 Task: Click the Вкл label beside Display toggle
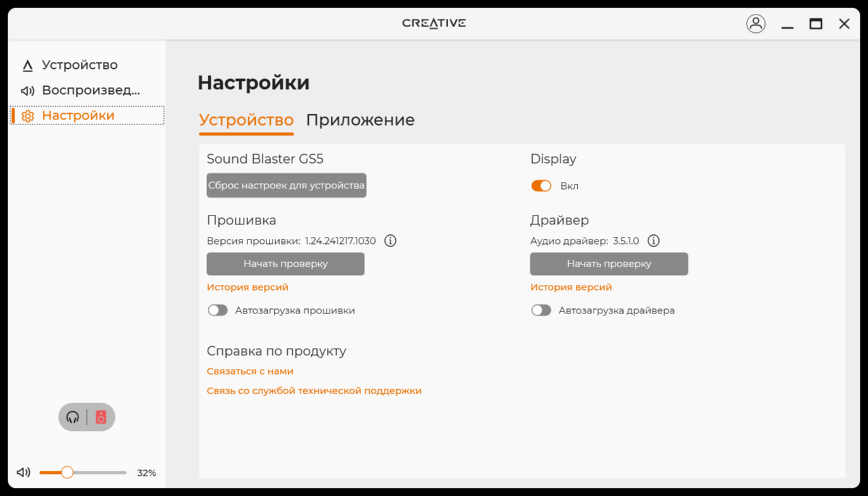pyautogui.click(x=569, y=186)
